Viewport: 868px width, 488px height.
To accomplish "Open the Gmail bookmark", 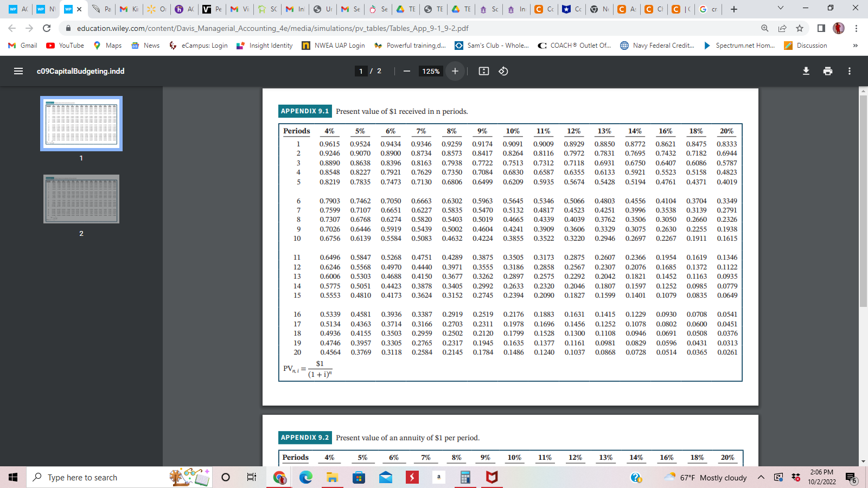I will pos(21,46).
